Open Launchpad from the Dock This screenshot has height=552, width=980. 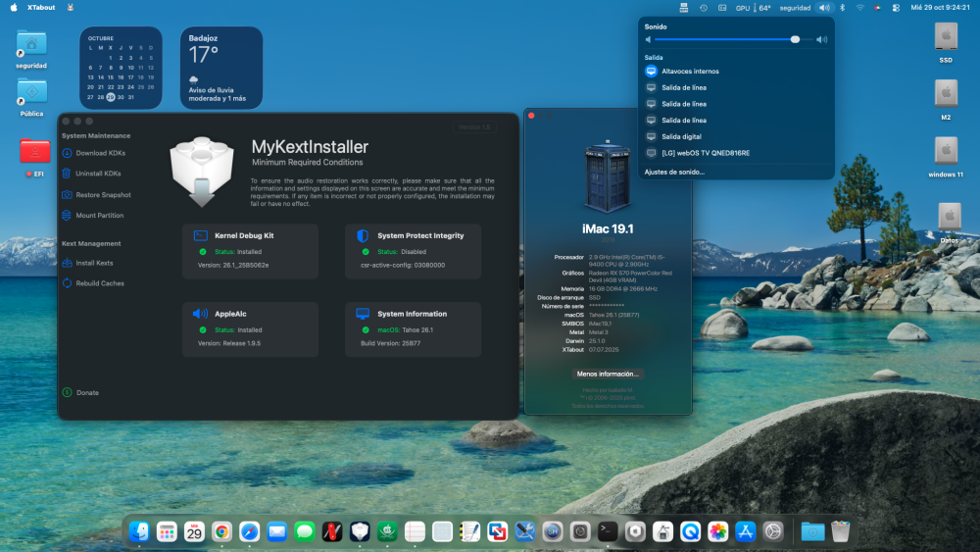tap(167, 531)
